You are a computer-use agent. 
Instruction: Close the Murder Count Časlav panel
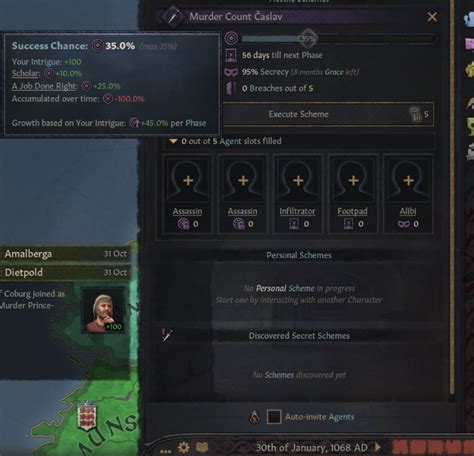pyautogui.click(x=432, y=17)
